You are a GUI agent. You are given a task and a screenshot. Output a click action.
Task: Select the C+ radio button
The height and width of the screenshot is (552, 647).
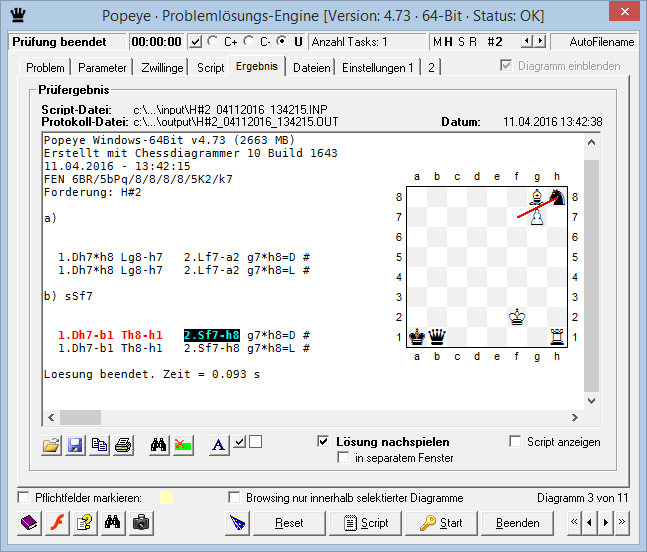point(213,41)
